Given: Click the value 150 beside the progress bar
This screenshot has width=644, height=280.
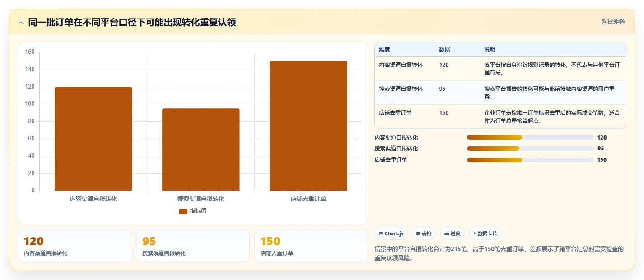Looking at the screenshot, I should pyautogui.click(x=602, y=160).
